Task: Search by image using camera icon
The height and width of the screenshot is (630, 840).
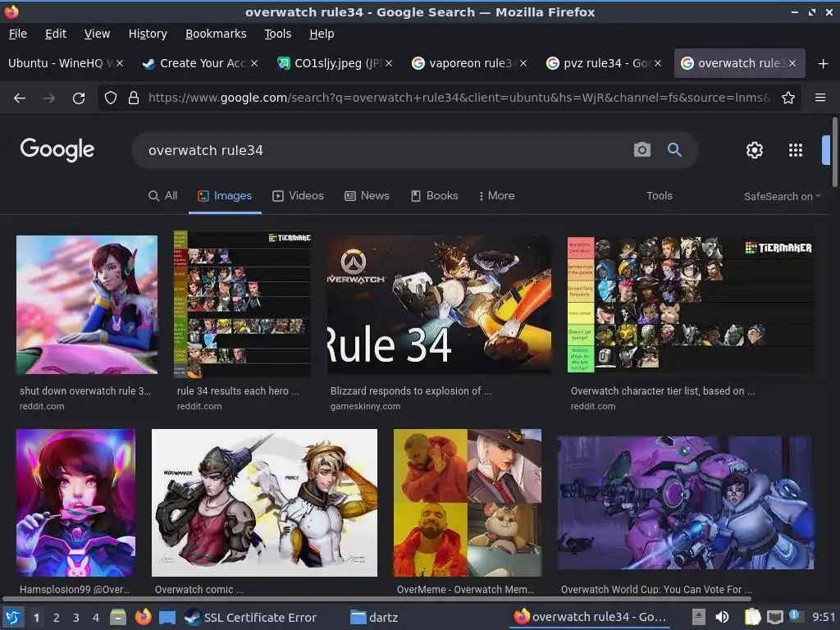Action: 641,150
